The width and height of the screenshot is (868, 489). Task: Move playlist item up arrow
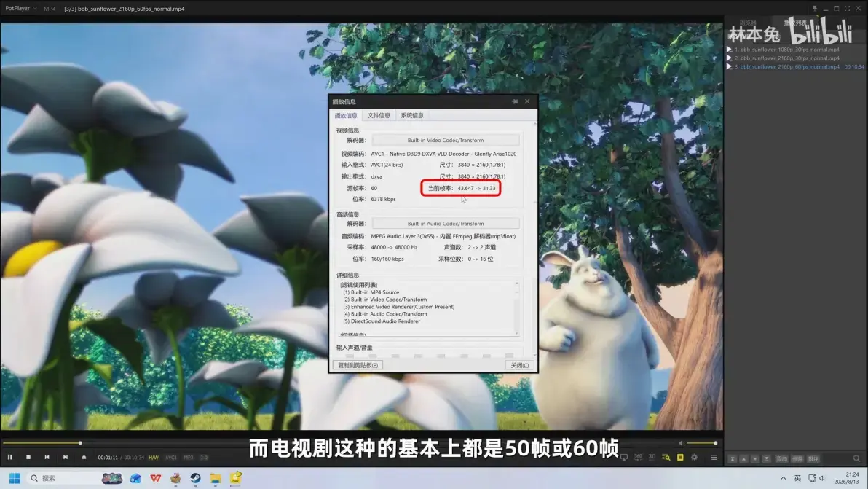(x=744, y=458)
